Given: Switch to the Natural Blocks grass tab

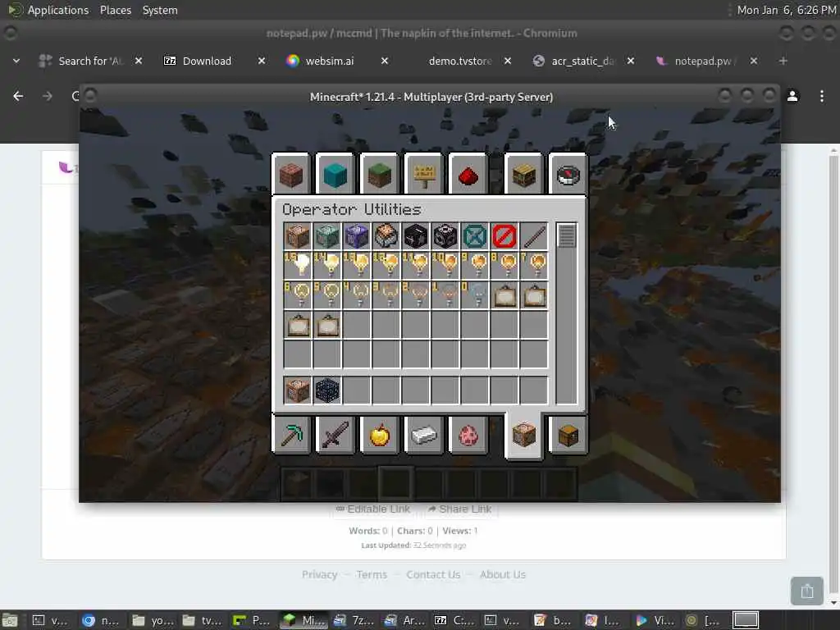Looking at the screenshot, I should coord(380,174).
